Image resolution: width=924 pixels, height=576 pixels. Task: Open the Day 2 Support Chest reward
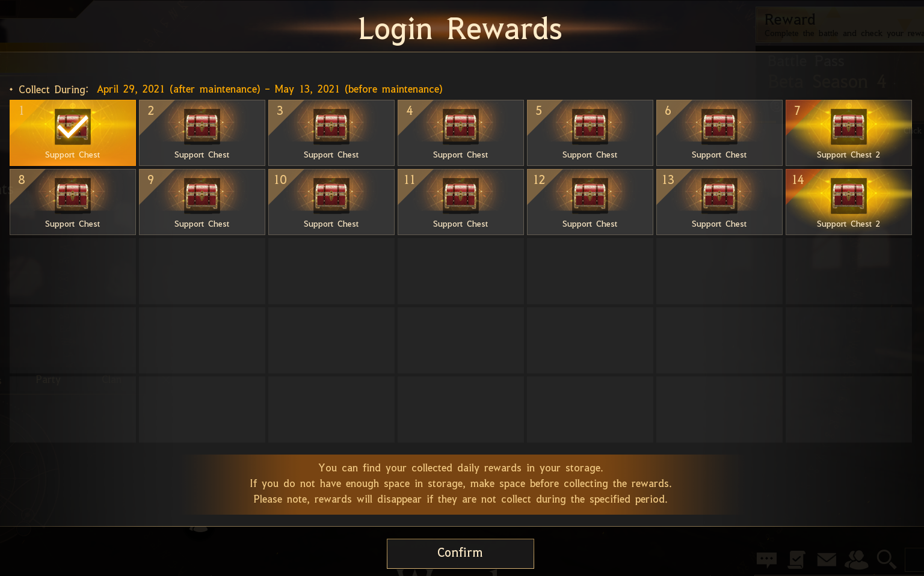(202, 133)
